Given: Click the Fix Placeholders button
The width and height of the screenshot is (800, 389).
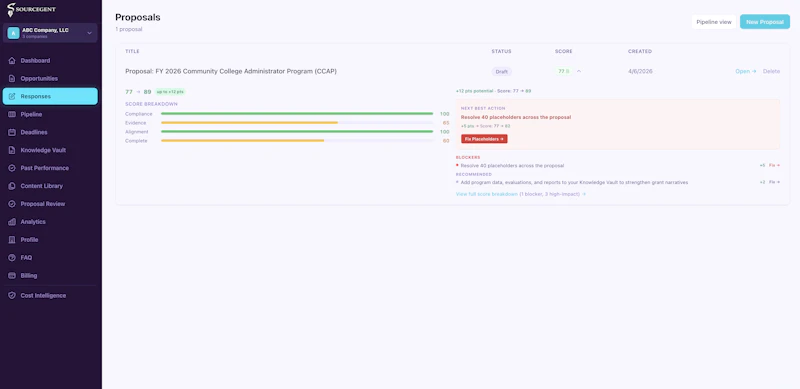Looking at the screenshot, I should pyautogui.click(x=484, y=139).
